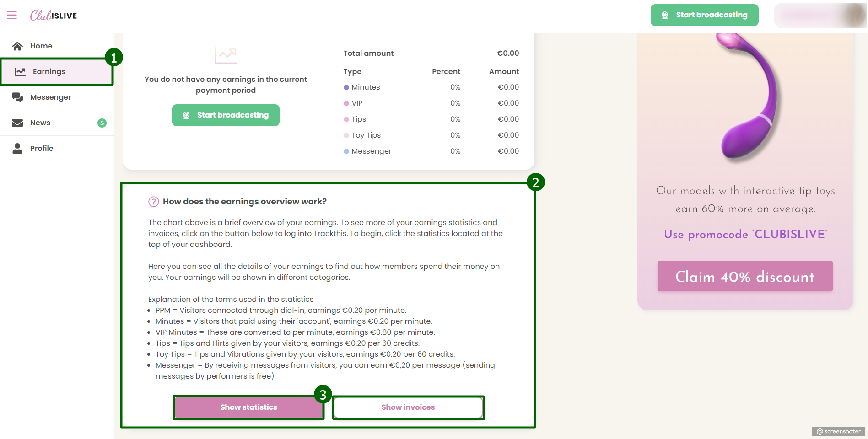This screenshot has width=868, height=439.
Task: Click the Show statistics button
Action: tap(248, 407)
